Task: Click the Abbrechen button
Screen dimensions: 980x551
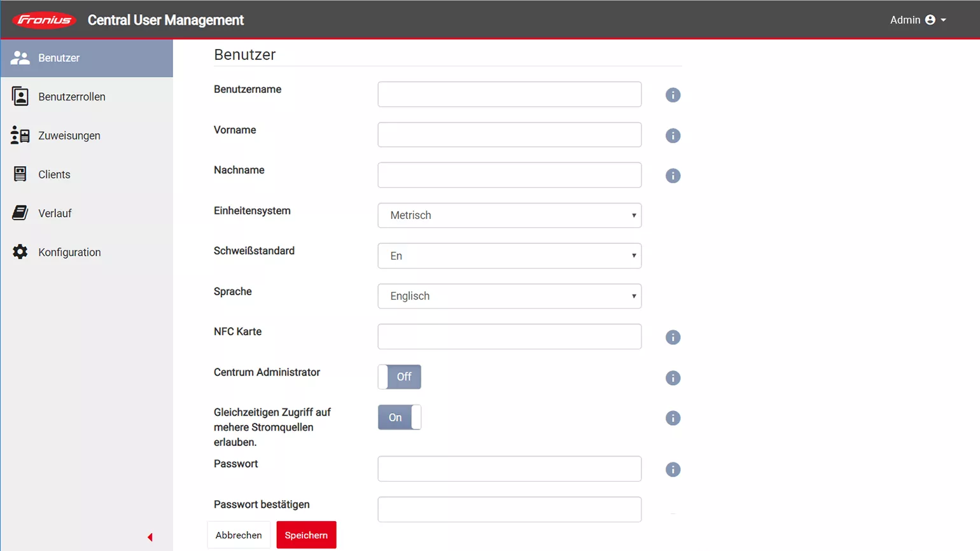Action: pyautogui.click(x=239, y=535)
